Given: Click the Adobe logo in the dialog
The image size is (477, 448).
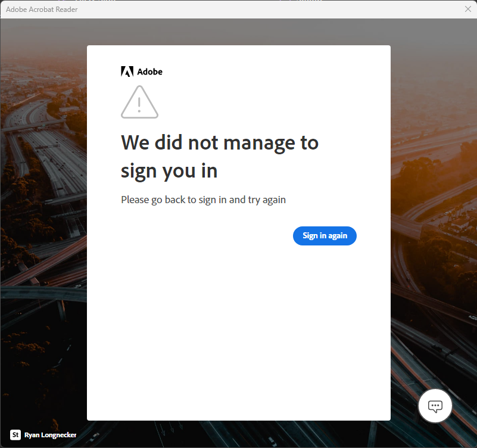Looking at the screenshot, I should (x=142, y=71).
